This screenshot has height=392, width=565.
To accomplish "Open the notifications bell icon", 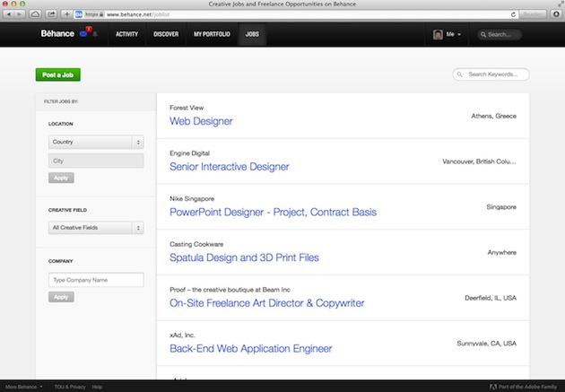I will click(95, 34).
